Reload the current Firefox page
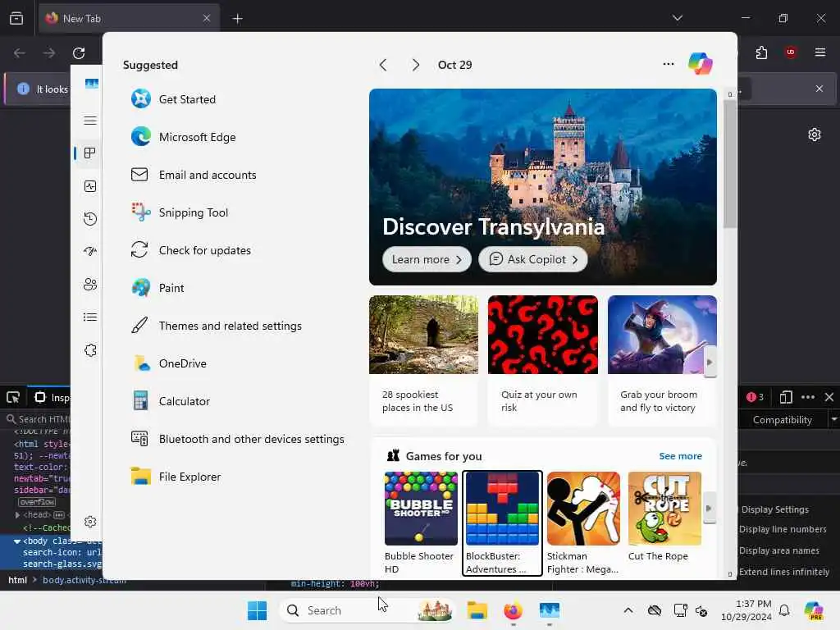Viewport: 840px width, 630px height. coord(79,53)
